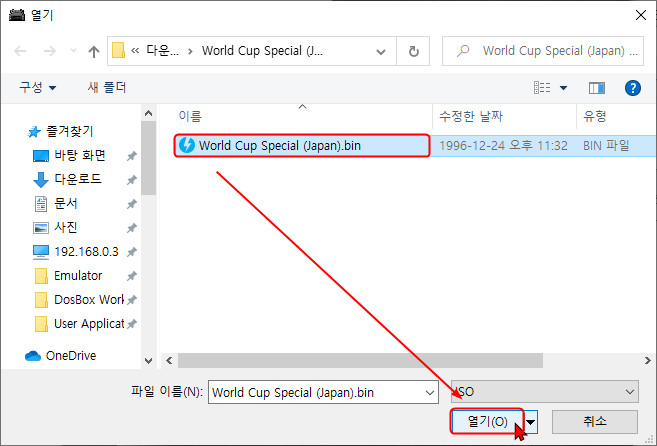Click the document icon beside 문서
This screenshot has height=446, width=657.
pyautogui.click(x=41, y=204)
